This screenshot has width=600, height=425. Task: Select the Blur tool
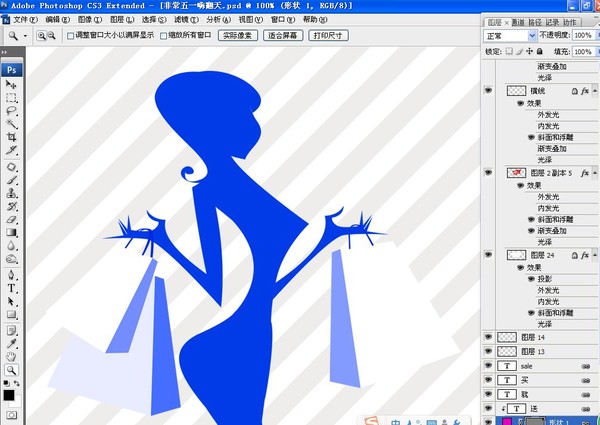[x=11, y=246]
